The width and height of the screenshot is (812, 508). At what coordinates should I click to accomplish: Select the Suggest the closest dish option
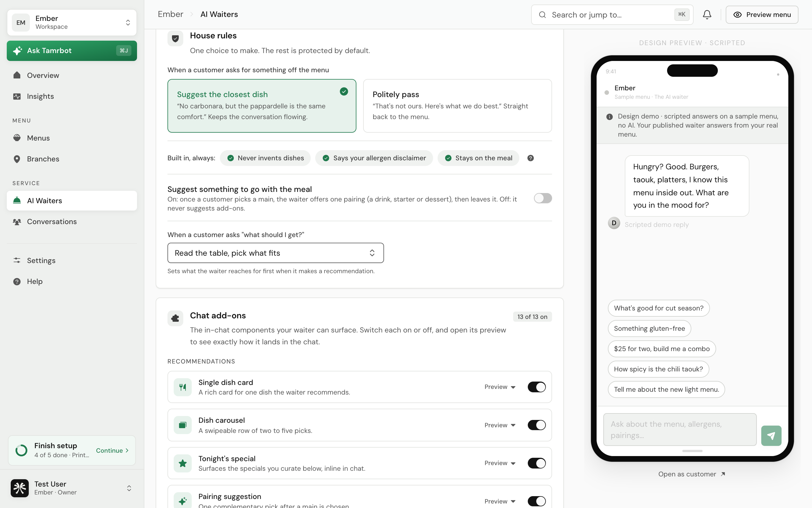tap(262, 106)
